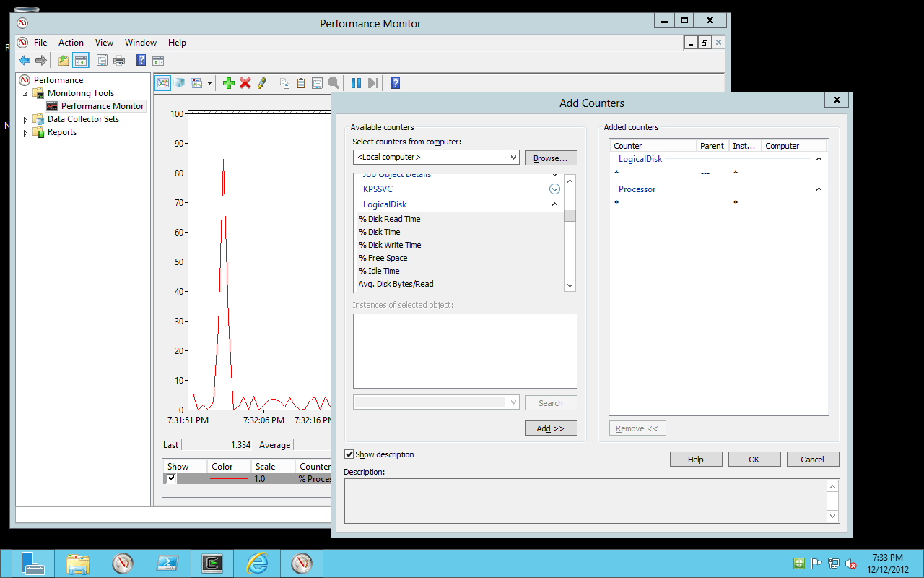
Task: Click the gray forward arrow in toolbar
Action: (41, 61)
